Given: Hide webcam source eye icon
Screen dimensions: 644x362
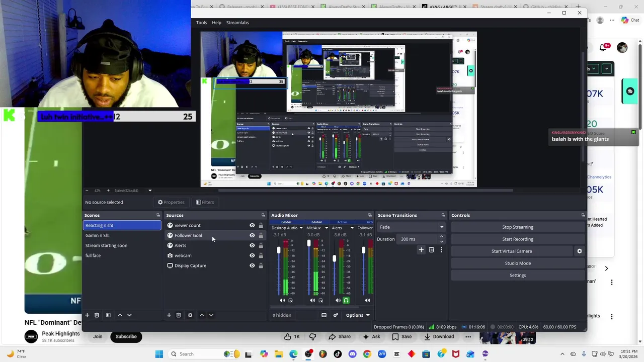Looking at the screenshot, I should tap(252, 255).
